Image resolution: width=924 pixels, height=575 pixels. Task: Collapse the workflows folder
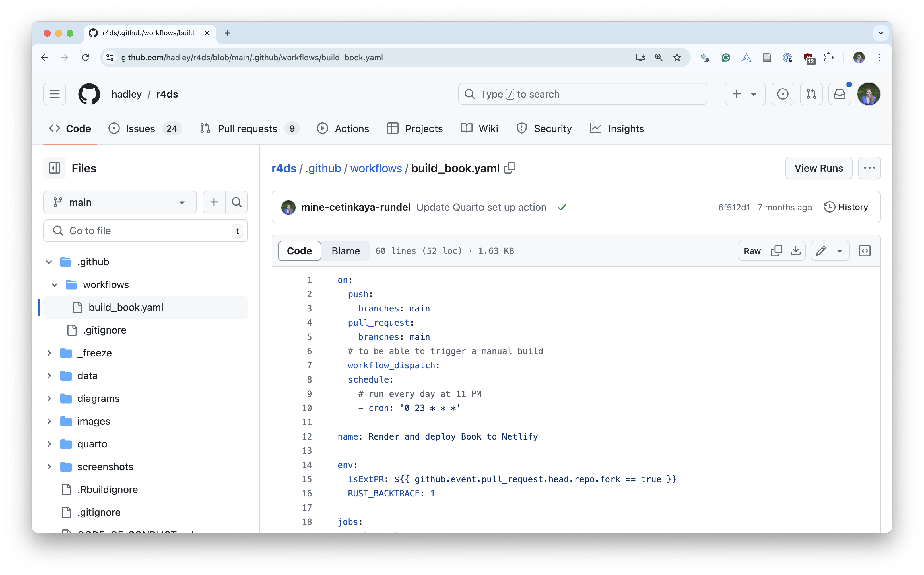point(54,284)
